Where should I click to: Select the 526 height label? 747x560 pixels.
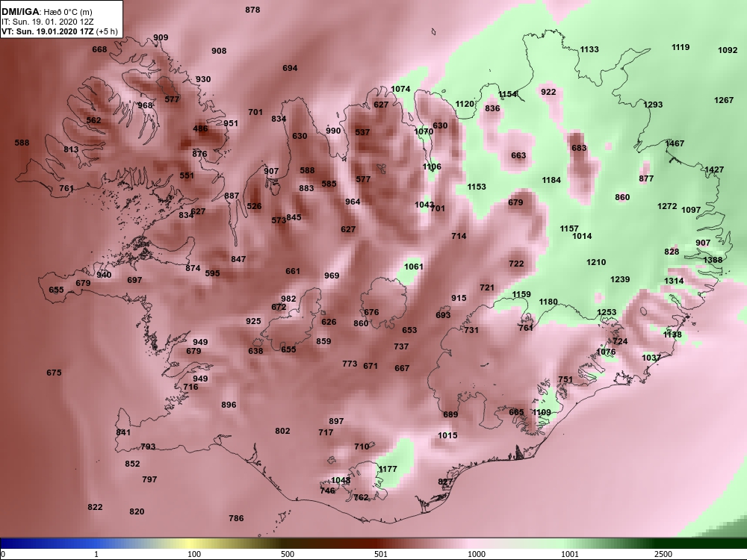[x=254, y=206]
